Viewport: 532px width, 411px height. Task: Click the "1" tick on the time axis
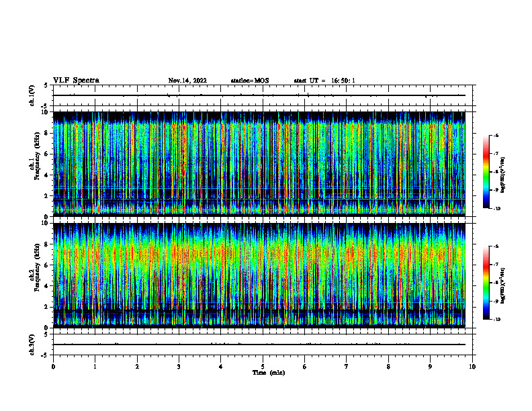(x=95, y=367)
